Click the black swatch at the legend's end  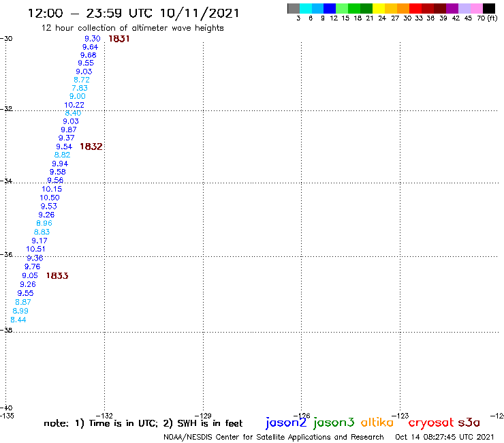point(489,8)
